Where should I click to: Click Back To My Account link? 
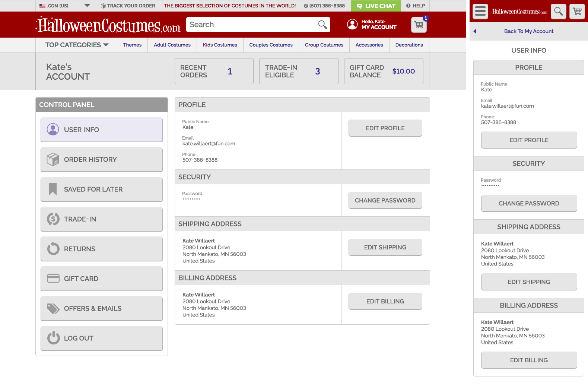point(529,31)
